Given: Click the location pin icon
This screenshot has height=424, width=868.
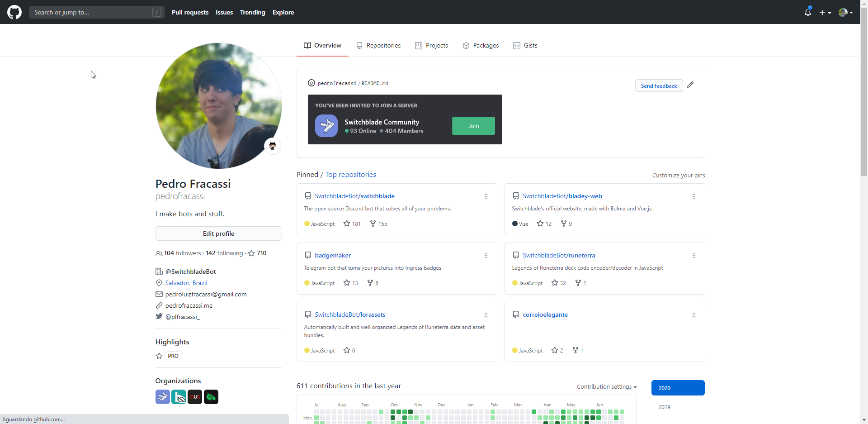Looking at the screenshot, I should click(x=159, y=283).
